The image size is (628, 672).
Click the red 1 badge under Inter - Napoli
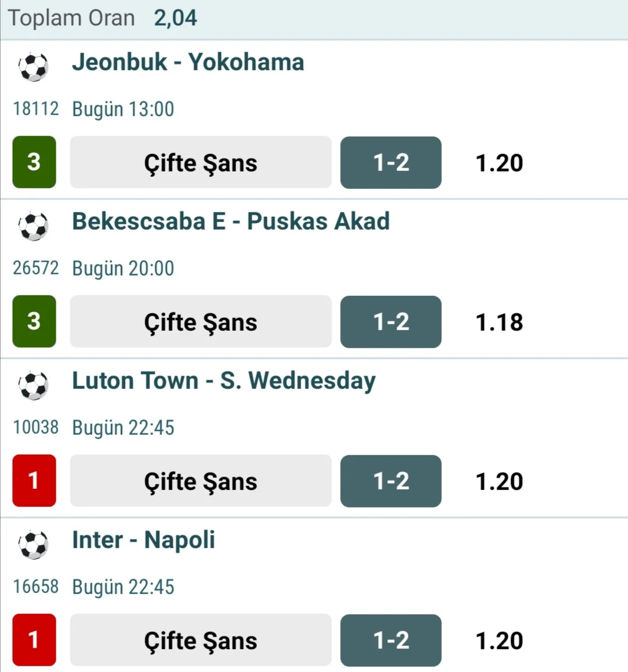[34, 640]
